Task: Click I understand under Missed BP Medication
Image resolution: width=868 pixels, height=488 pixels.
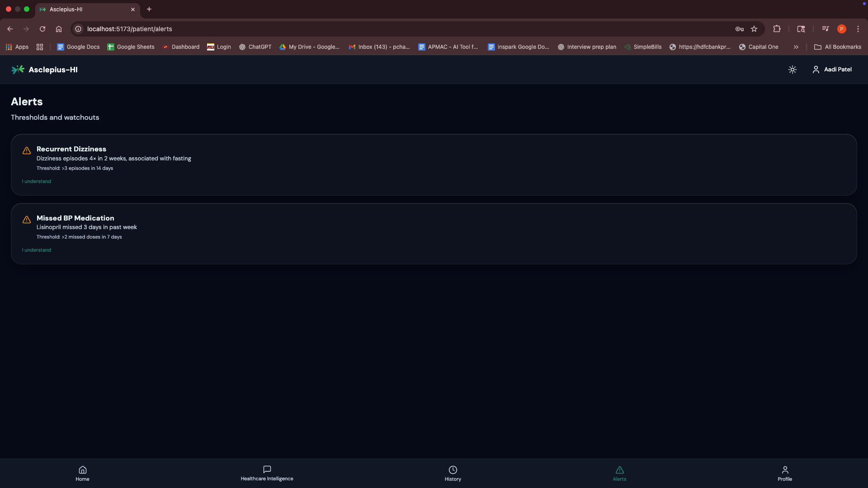Action: pos(37,250)
